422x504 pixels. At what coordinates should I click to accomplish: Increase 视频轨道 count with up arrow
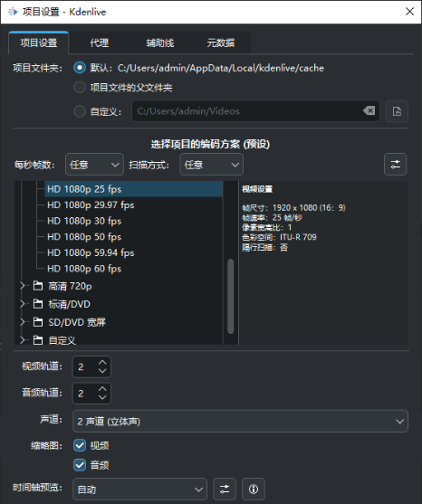102,362
